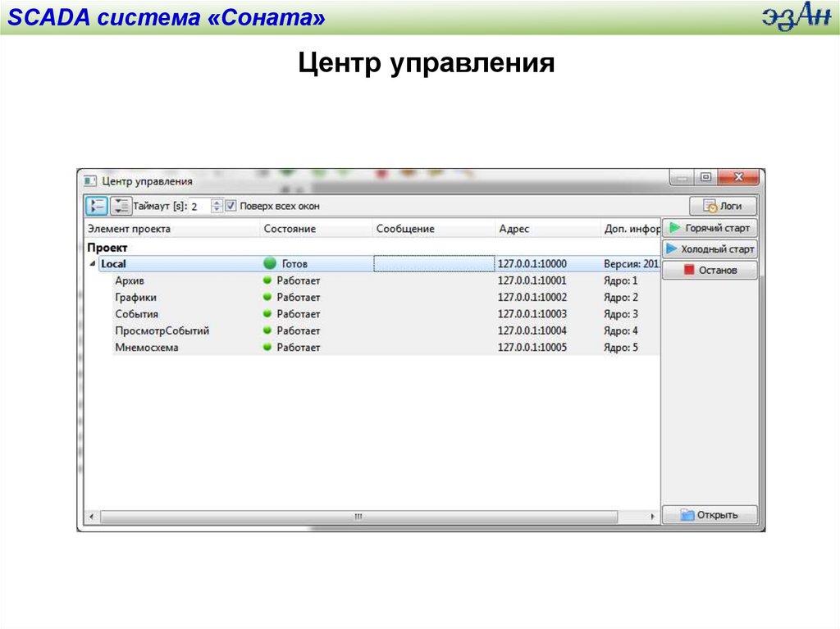Select the Мнемосхема row

pyautogui.click(x=146, y=348)
